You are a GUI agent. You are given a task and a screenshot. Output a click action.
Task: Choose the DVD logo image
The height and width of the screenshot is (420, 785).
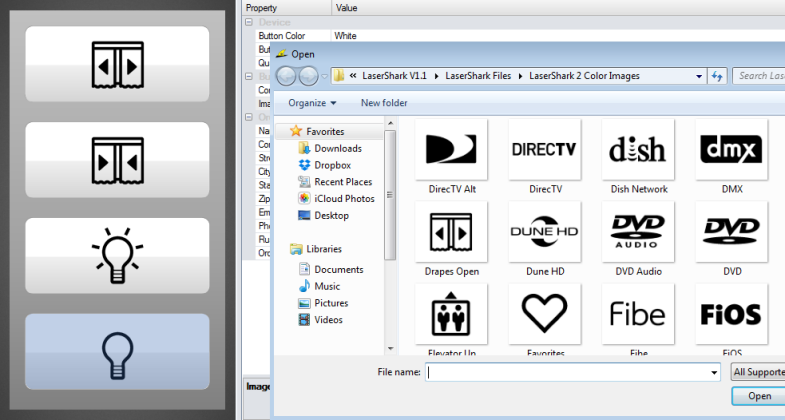point(731,232)
